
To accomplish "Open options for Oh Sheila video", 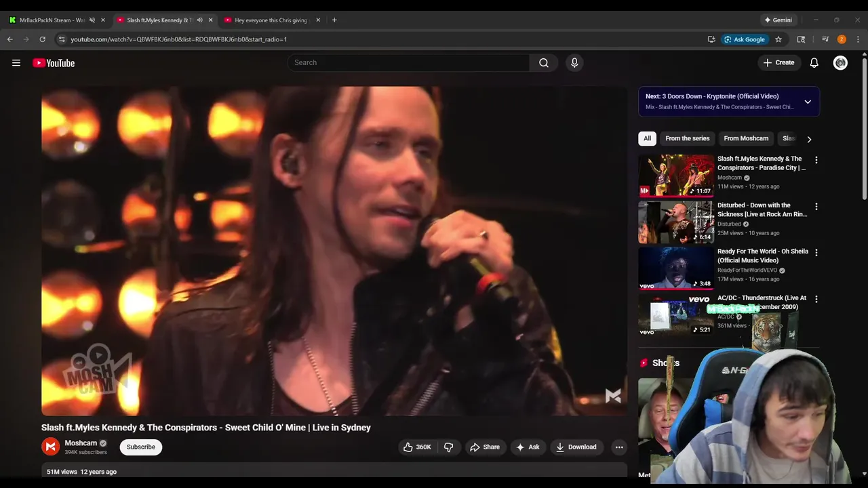I will click(x=816, y=252).
